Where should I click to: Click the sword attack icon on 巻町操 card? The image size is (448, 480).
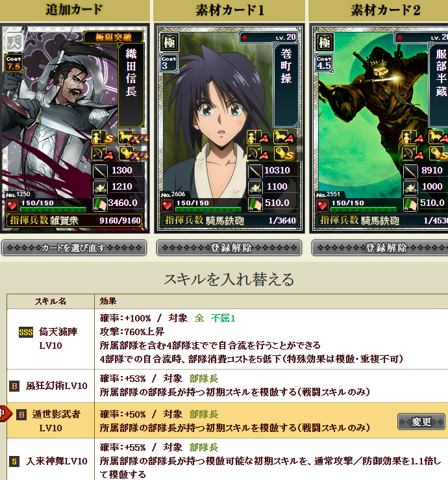(255, 171)
